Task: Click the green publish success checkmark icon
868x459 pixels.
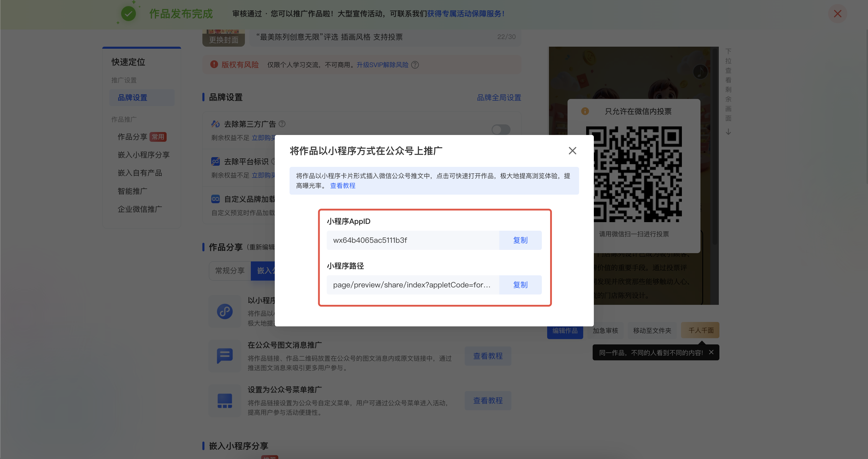Action: pyautogui.click(x=129, y=14)
